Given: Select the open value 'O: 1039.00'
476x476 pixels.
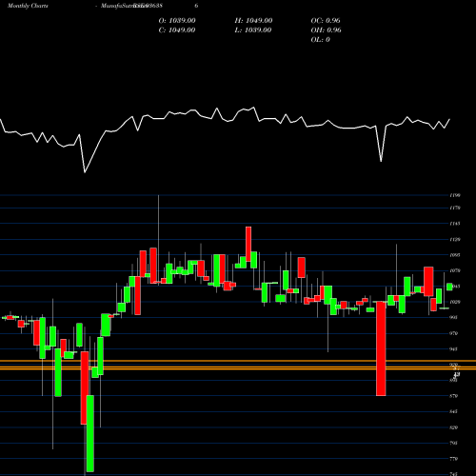Looking at the screenshot, I should pos(177,21).
